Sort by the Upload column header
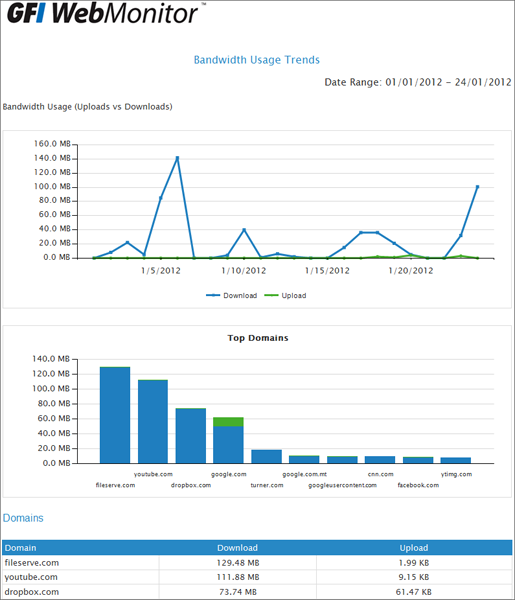Screen dimensions: 515x600 coord(414,548)
